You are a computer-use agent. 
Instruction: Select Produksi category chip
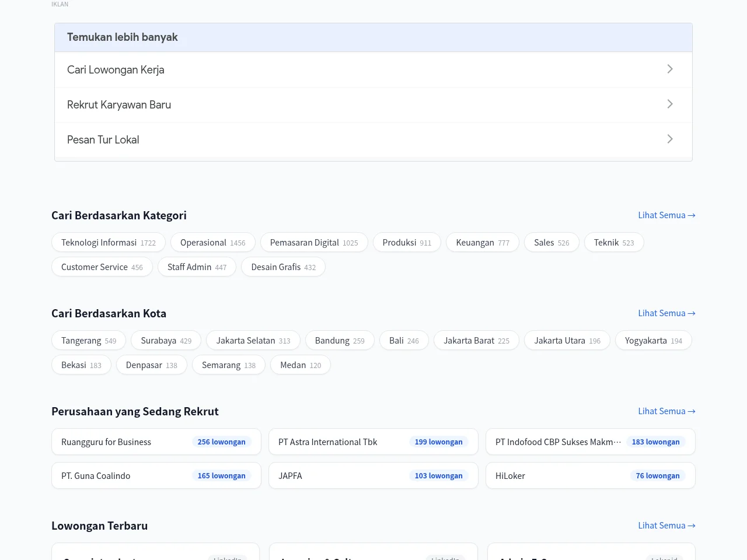click(407, 243)
